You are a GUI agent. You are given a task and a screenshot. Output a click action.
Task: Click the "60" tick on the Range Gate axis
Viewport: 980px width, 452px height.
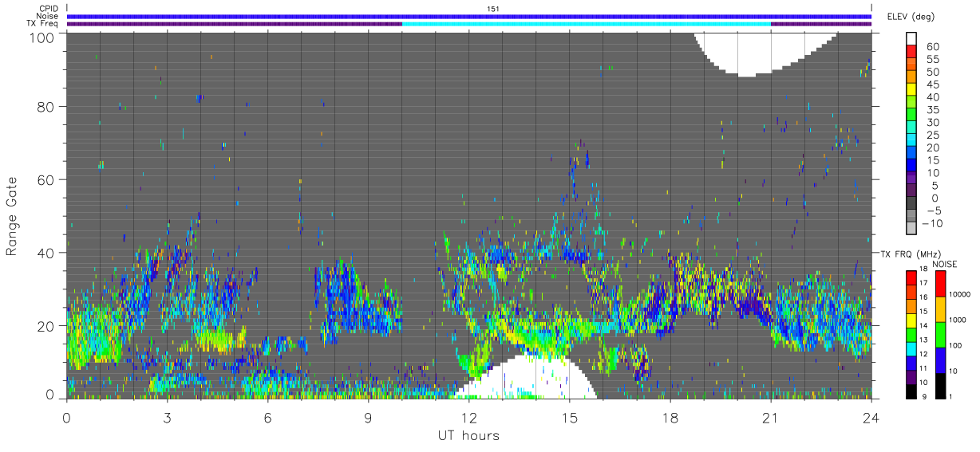(45, 179)
